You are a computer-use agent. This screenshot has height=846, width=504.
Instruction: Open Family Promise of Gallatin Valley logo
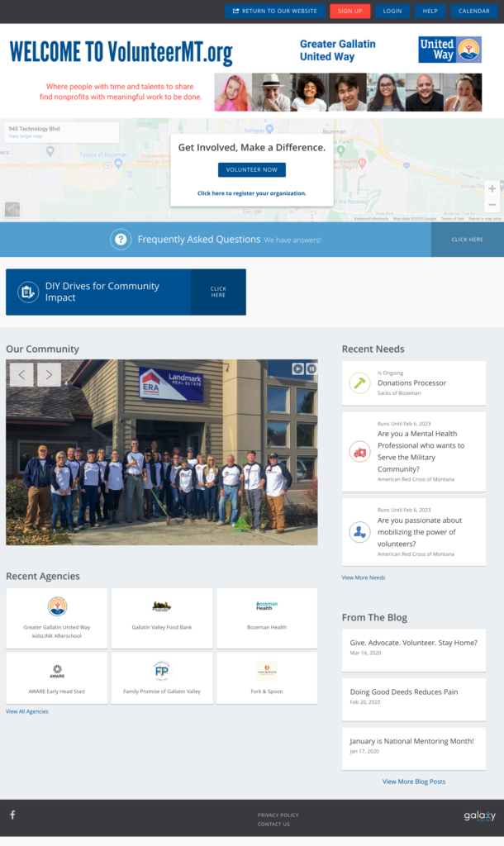(161, 671)
